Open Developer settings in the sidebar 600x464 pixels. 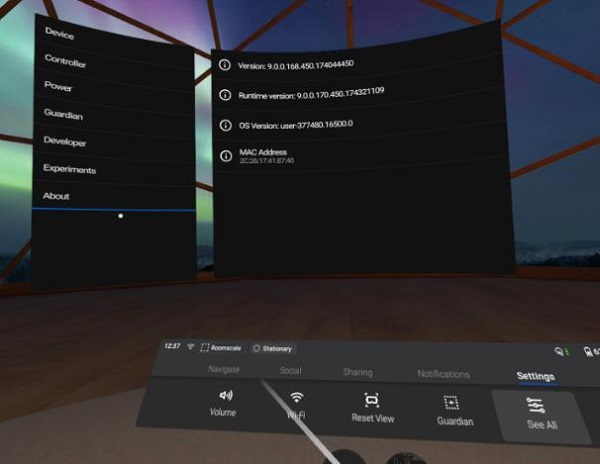coord(65,142)
